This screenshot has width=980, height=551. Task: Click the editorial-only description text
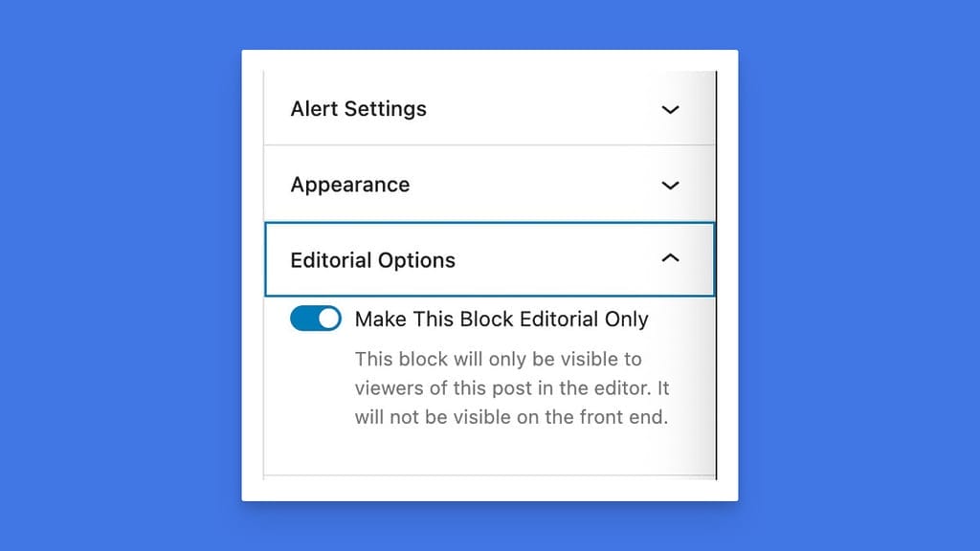click(512, 387)
